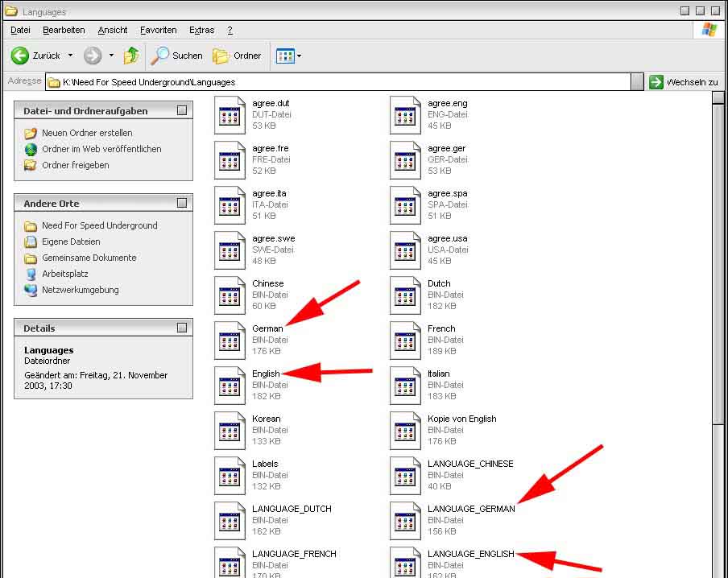Open the Datei menu
This screenshot has width=728, height=578.
tap(20, 30)
